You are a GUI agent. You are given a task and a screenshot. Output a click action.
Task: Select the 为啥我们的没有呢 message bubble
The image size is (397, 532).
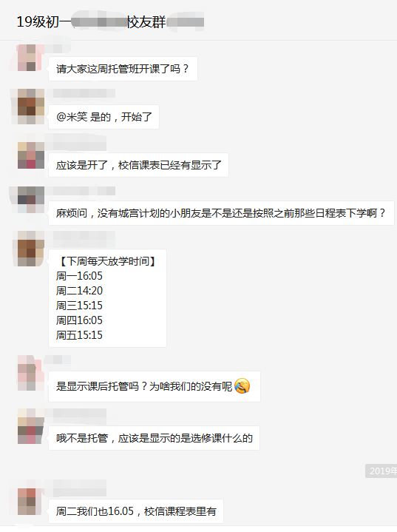pos(155,386)
